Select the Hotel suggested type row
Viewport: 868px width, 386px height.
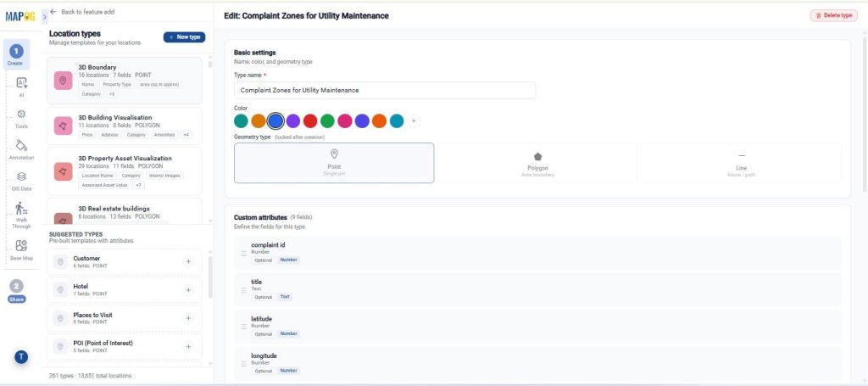(125, 289)
